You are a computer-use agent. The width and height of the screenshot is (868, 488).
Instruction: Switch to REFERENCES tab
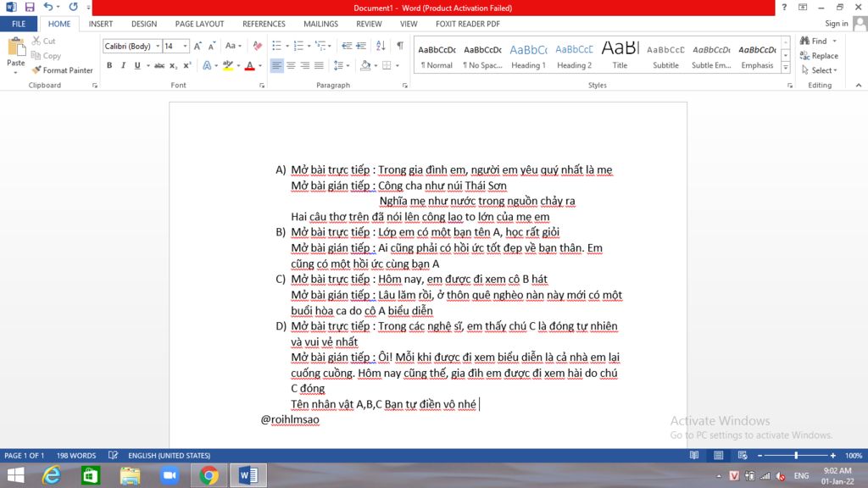[x=264, y=24]
